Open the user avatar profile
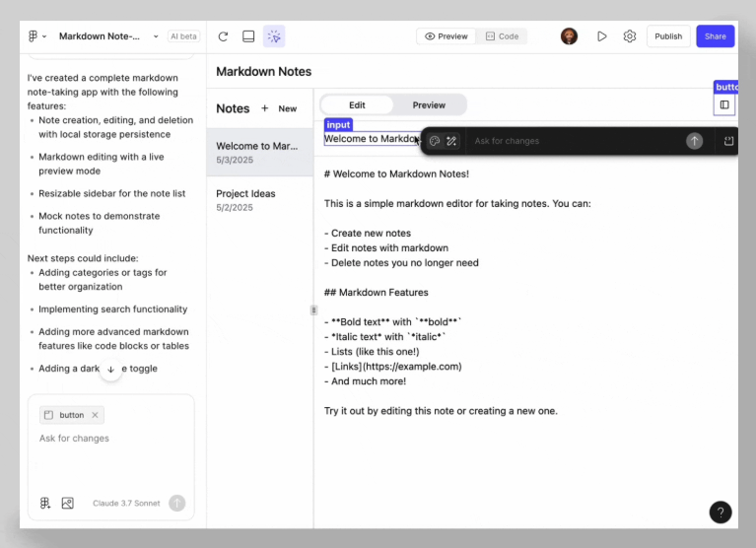Image resolution: width=756 pixels, height=548 pixels. (x=569, y=36)
